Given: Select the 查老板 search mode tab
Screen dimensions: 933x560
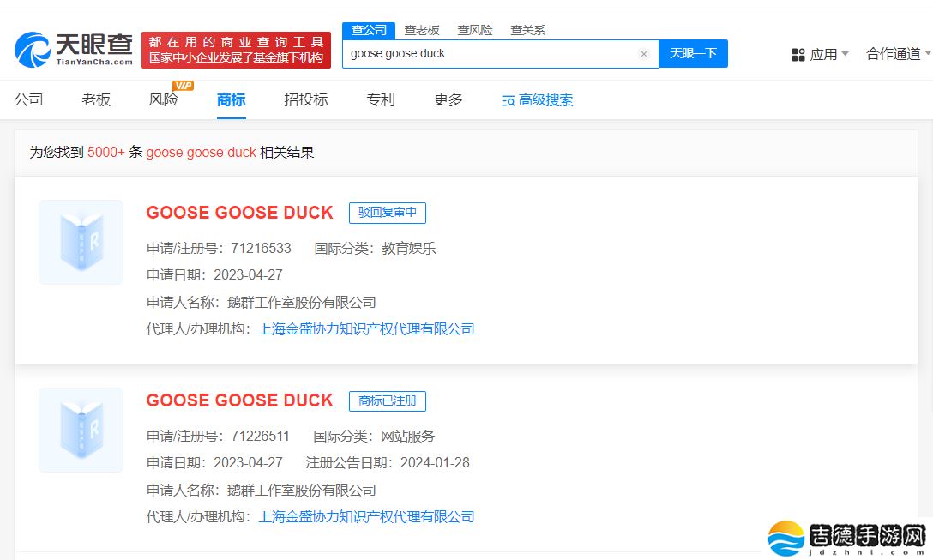Looking at the screenshot, I should click(422, 30).
